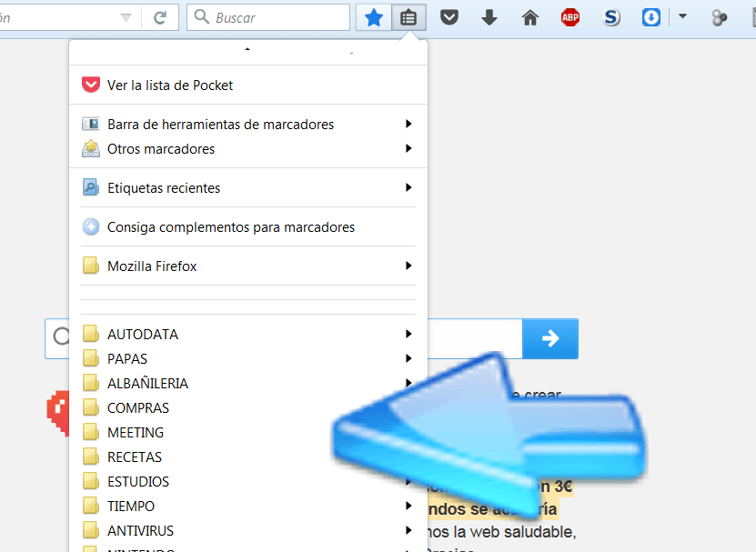
Task: Expand arrow beside ANTIVIRUS folder
Action: [408, 530]
